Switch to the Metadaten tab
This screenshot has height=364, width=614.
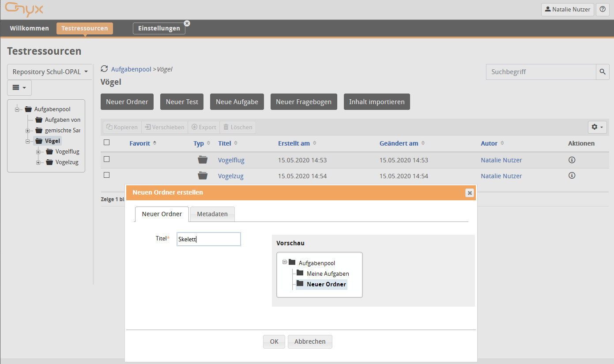212,214
